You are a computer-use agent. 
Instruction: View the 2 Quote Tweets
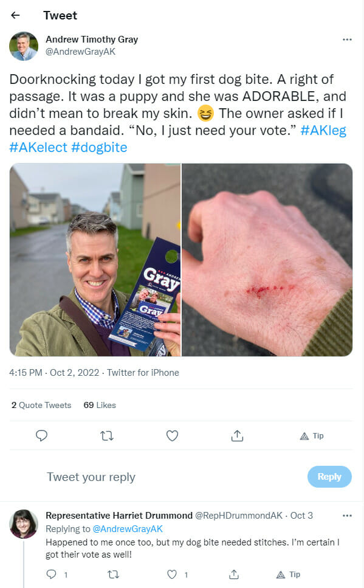pos(41,405)
